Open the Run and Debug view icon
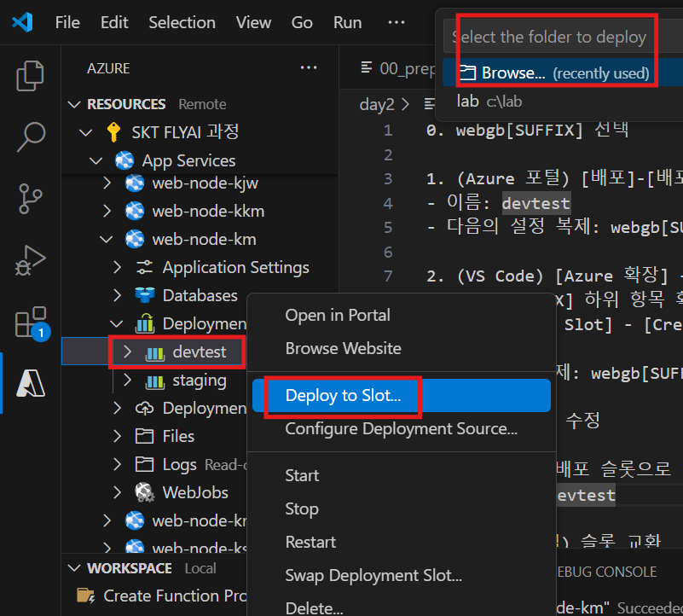 coord(30,260)
